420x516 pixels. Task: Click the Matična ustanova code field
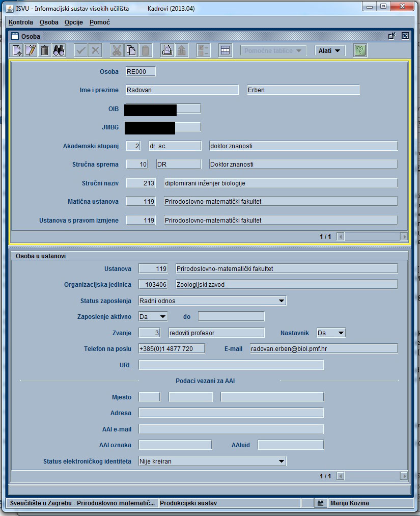[x=141, y=201]
